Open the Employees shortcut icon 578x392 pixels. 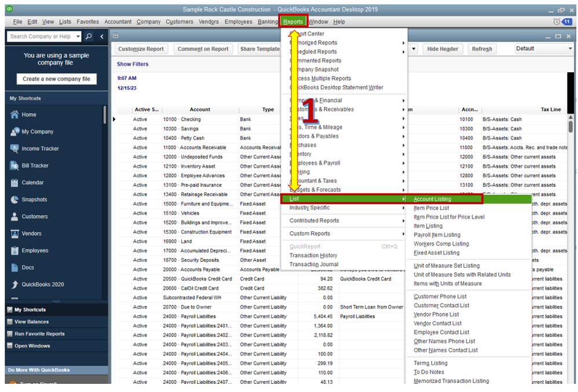pos(14,250)
